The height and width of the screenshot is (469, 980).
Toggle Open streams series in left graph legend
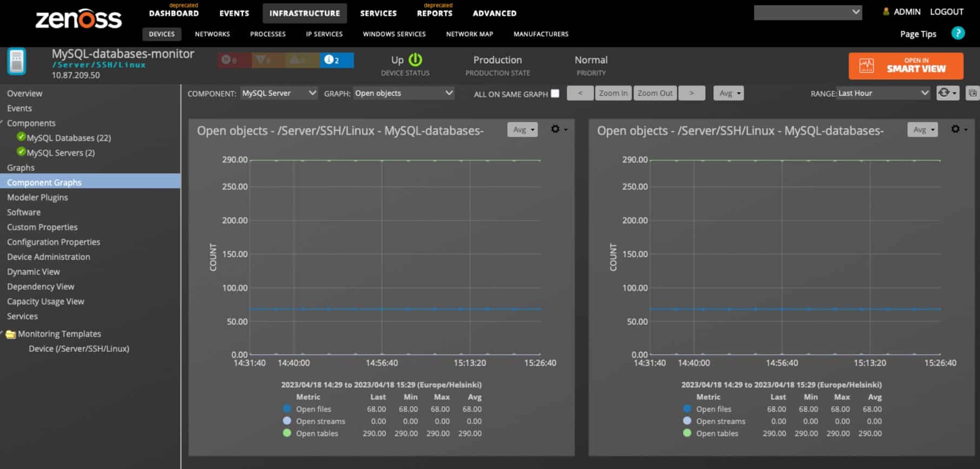[x=287, y=421]
